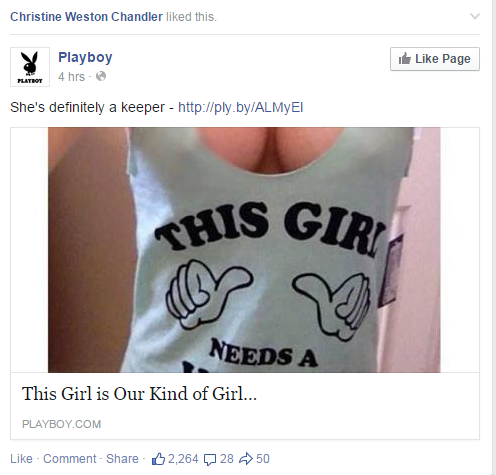Expand the post options chevron
The height and width of the screenshot is (475, 496).
[x=475, y=16]
